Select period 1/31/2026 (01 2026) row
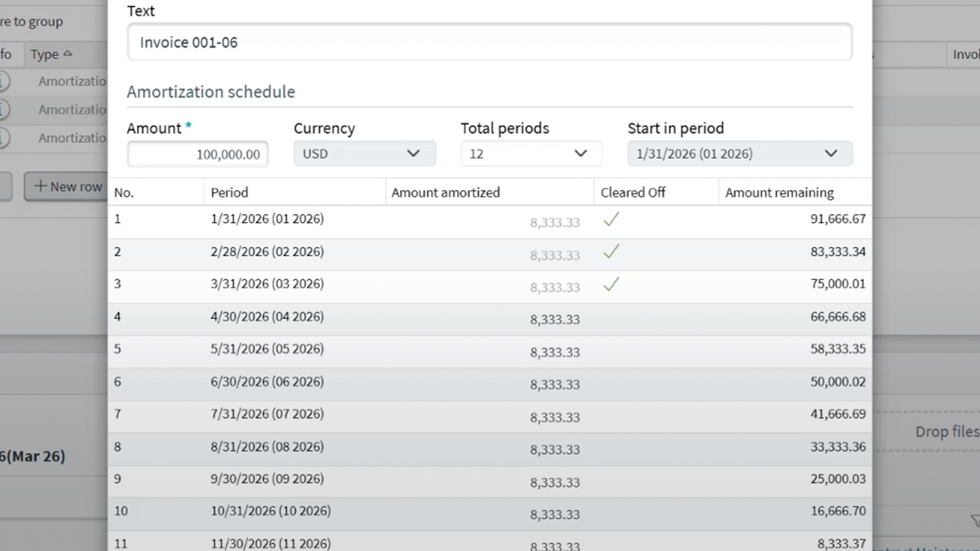 point(489,221)
